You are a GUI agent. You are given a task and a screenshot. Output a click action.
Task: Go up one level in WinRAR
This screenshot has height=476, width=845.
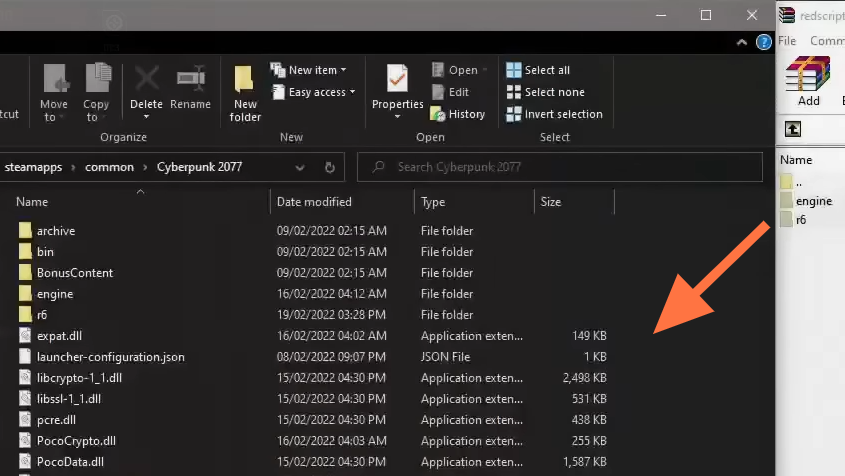pos(793,129)
